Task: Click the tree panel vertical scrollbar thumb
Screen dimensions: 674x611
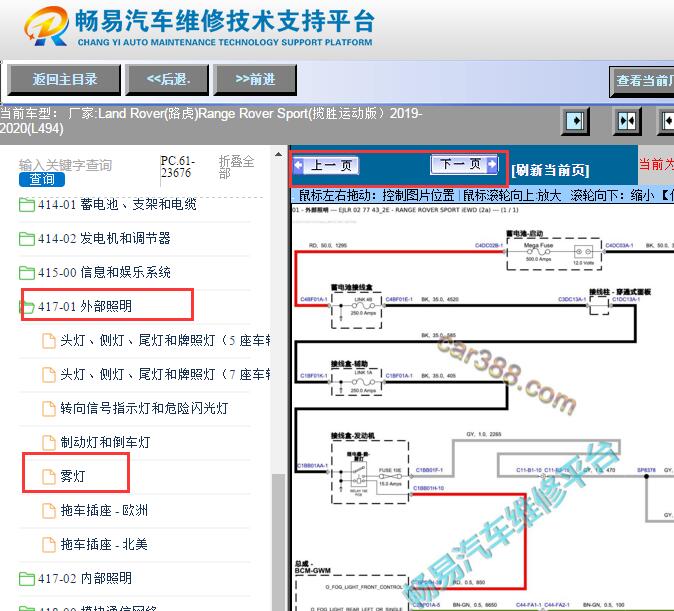Action: pyautogui.click(x=279, y=542)
